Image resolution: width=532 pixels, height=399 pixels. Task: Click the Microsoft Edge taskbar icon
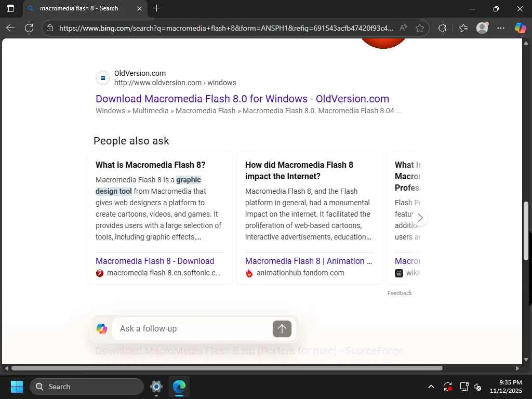tap(179, 387)
